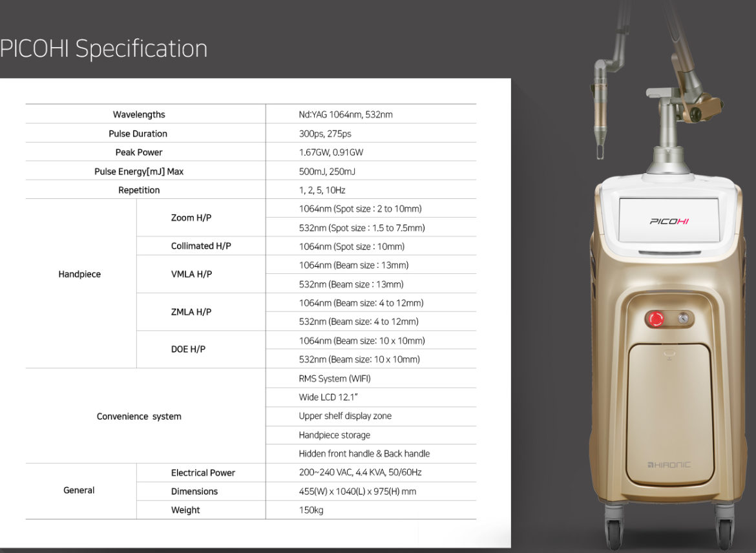Screen dimensions: 756x553
Task: Select the Peak Power label
Action: click(x=139, y=152)
